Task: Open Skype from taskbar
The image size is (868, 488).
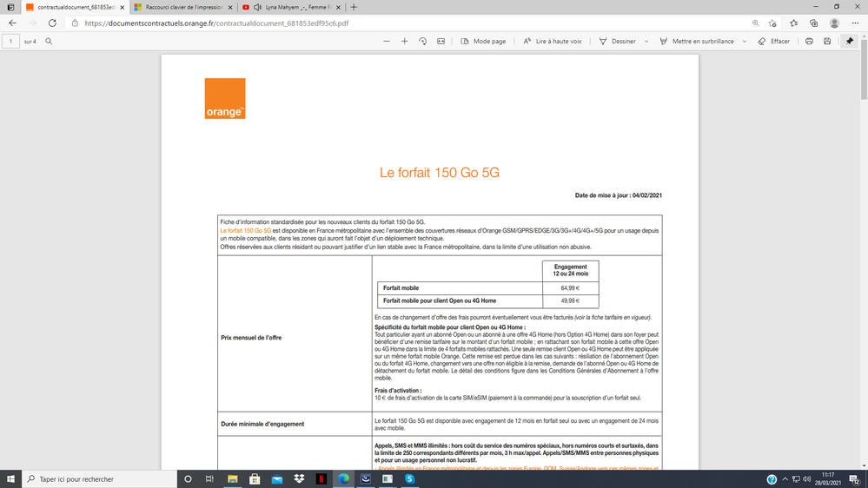Action: pyautogui.click(x=409, y=478)
